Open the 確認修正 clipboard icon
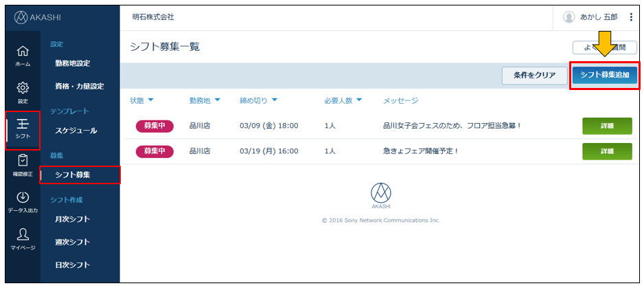This screenshot has width=644, height=288. [x=23, y=164]
